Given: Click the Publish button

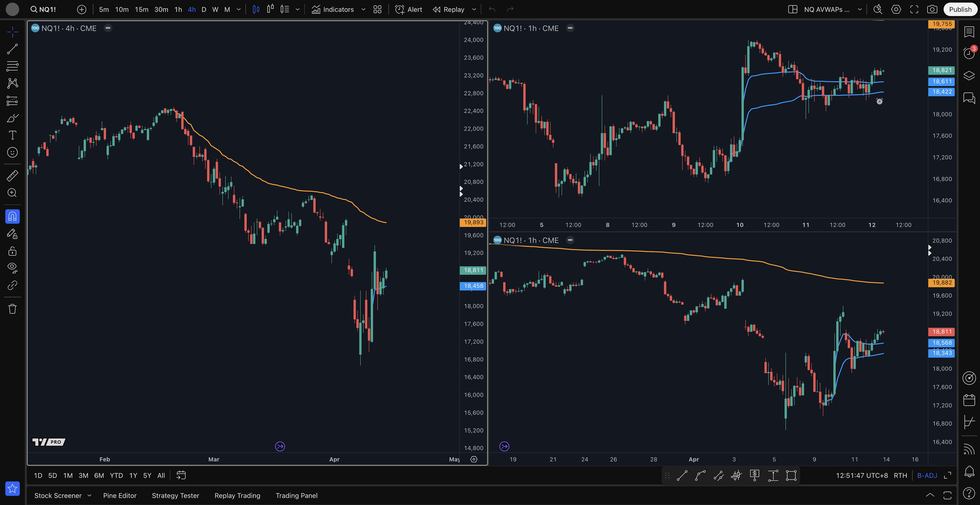Looking at the screenshot, I should [x=960, y=9].
